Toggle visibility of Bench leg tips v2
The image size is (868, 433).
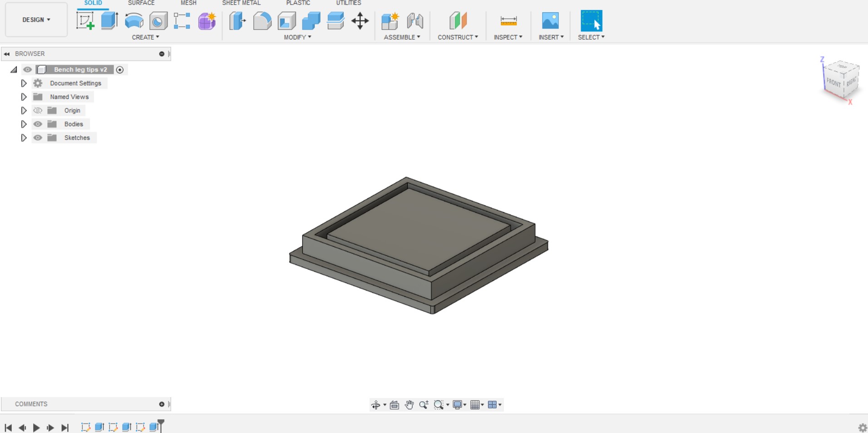28,70
